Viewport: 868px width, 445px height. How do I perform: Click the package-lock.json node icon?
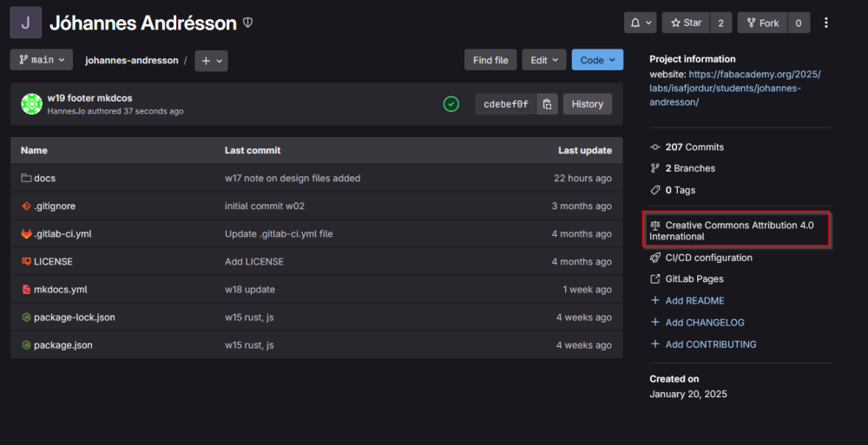26,317
